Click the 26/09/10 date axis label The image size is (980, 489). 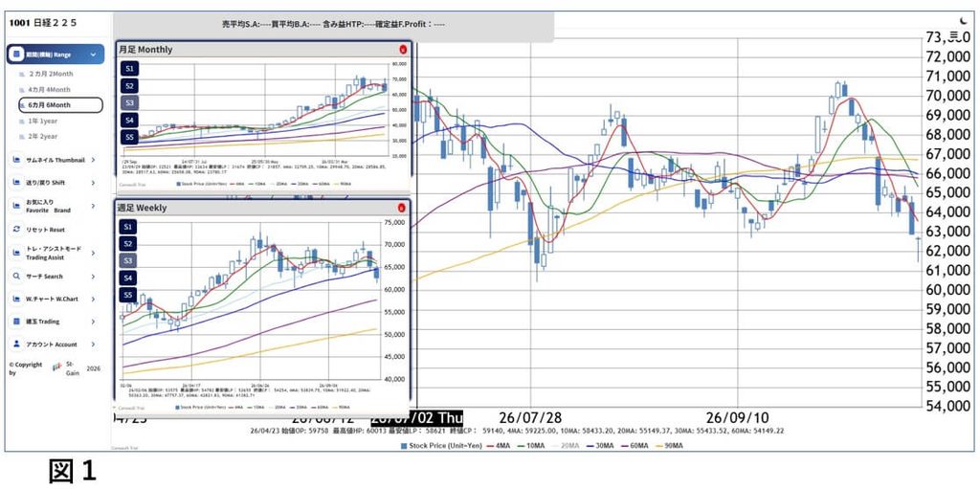[738, 417]
